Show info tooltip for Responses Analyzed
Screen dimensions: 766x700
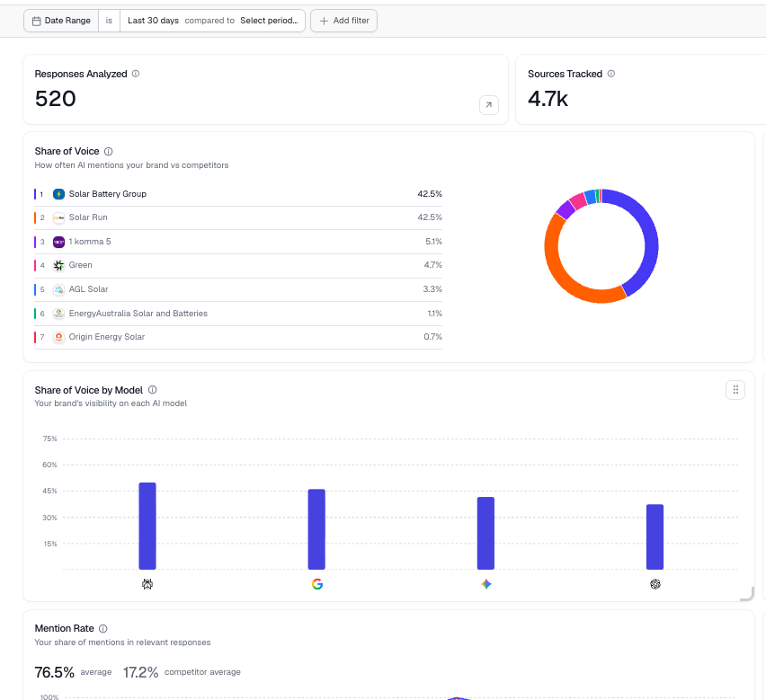[136, 74]
